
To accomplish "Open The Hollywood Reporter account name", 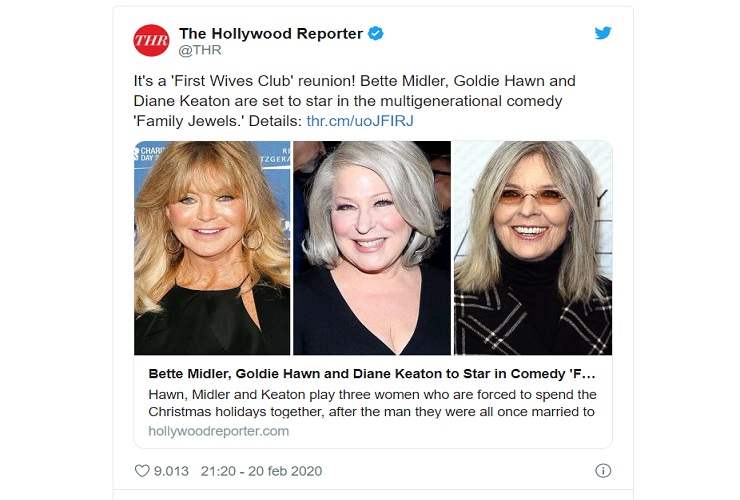I will pos(271,34).
